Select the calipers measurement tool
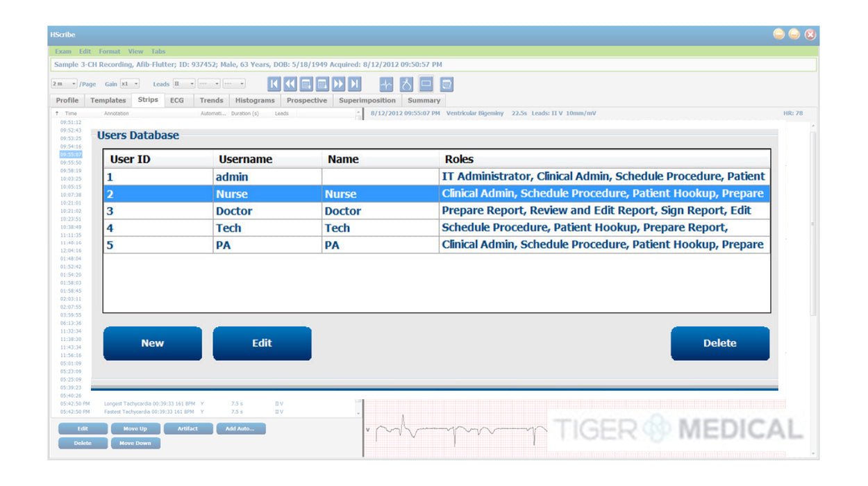 [x=406, y=83]
